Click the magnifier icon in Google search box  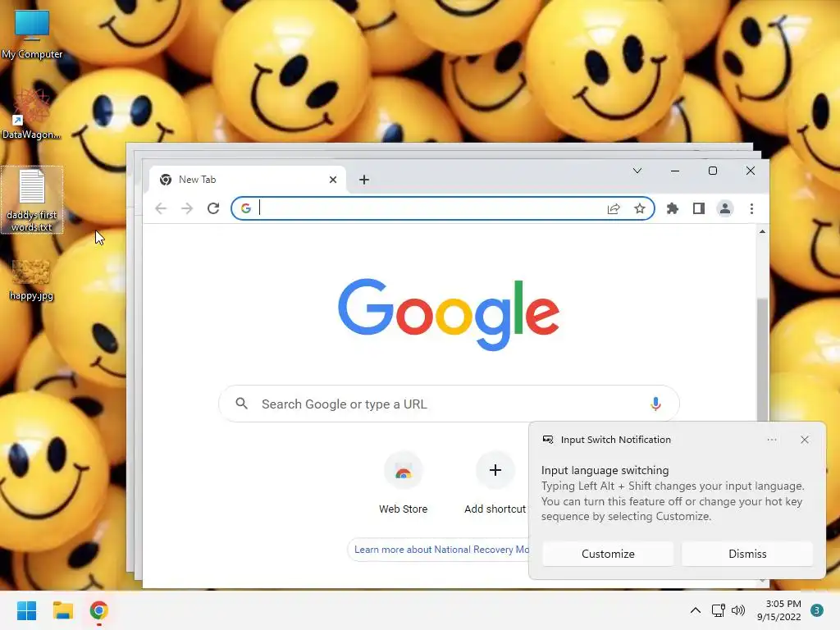coord(242,404)
